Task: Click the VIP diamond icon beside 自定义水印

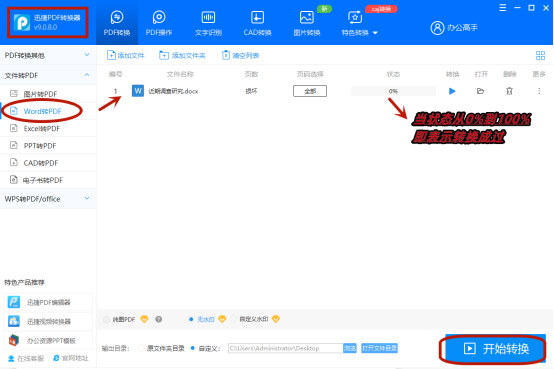Action: point(276,319)
